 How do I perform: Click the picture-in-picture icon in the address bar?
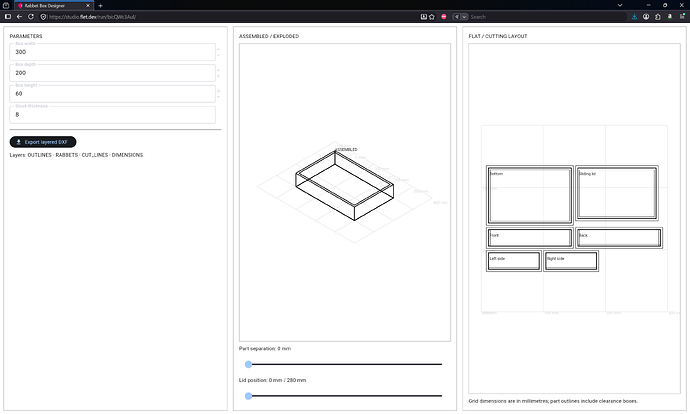click(x=423, y=17)
